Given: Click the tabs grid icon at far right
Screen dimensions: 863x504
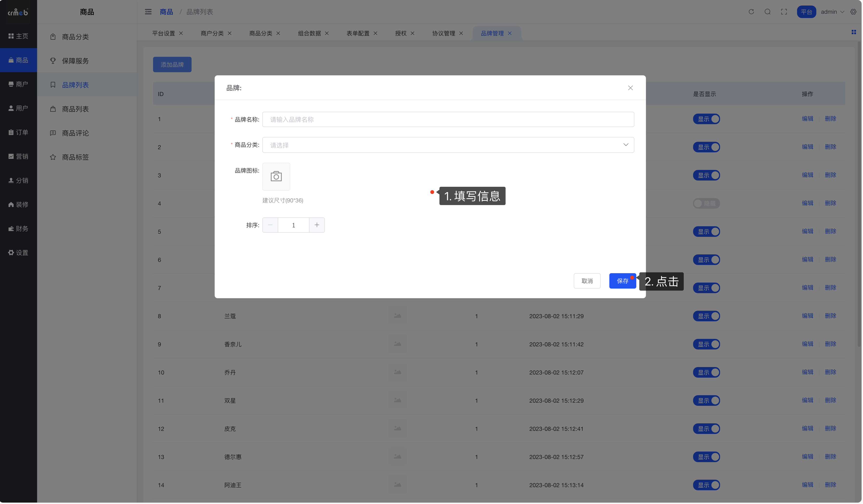Looking at the screenshot, I should click(x=853, y=32).
